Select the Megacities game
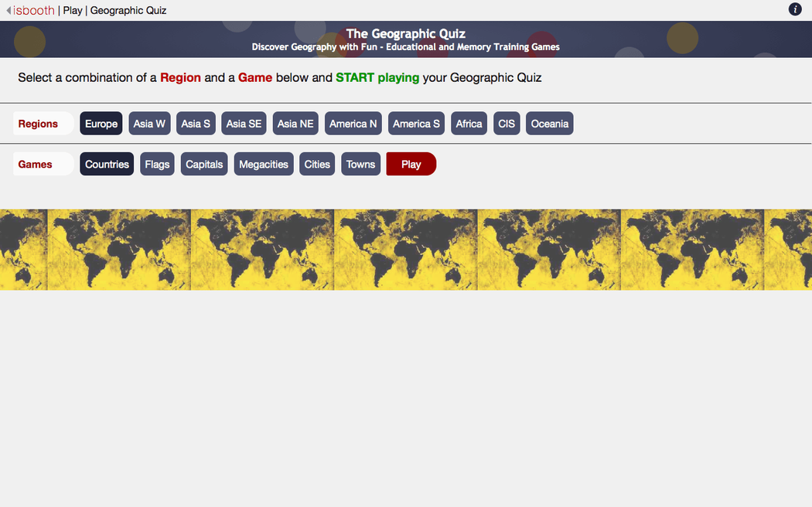 pyautogui.click(x=264, y=164)
